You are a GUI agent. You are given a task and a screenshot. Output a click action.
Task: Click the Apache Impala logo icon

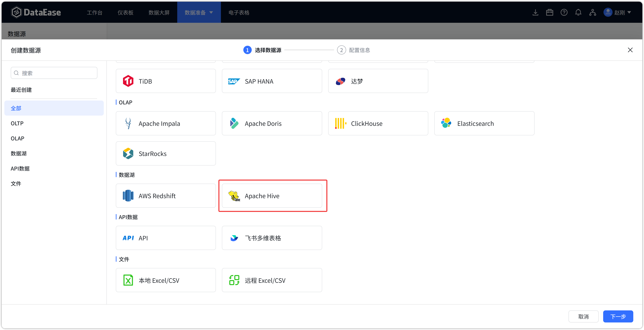click(128, 123)
